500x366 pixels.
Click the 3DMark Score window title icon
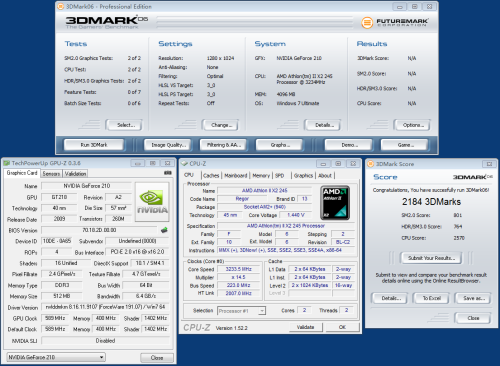[370, 164]
